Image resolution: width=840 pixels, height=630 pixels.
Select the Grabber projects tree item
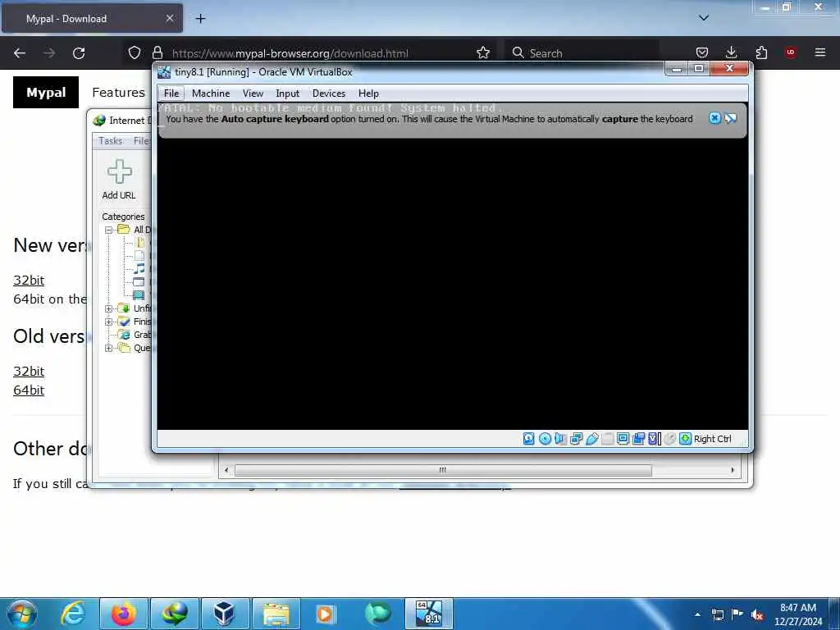click(135, 335)
